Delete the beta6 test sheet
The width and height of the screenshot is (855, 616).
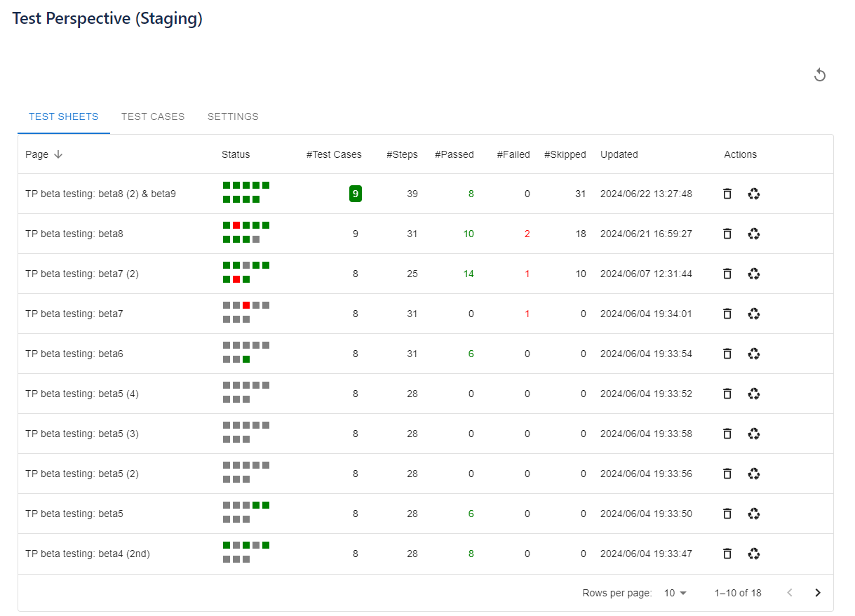[x=727, y=354]
